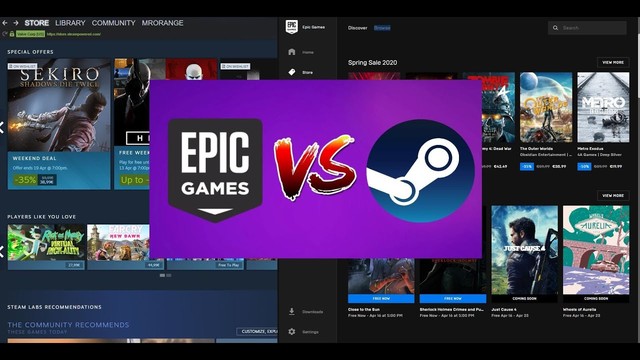
Task: Open the COMMUNITY menu in Steam
Action: pos(113,23)
